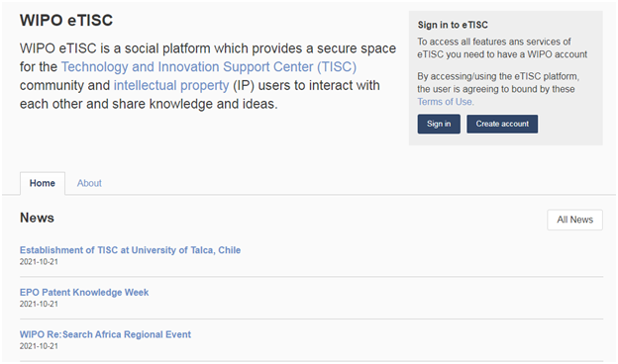Image resolution: width=618 pixels, height=364 pixels.
Task: Click the News section heading
Action: [37, 218]
